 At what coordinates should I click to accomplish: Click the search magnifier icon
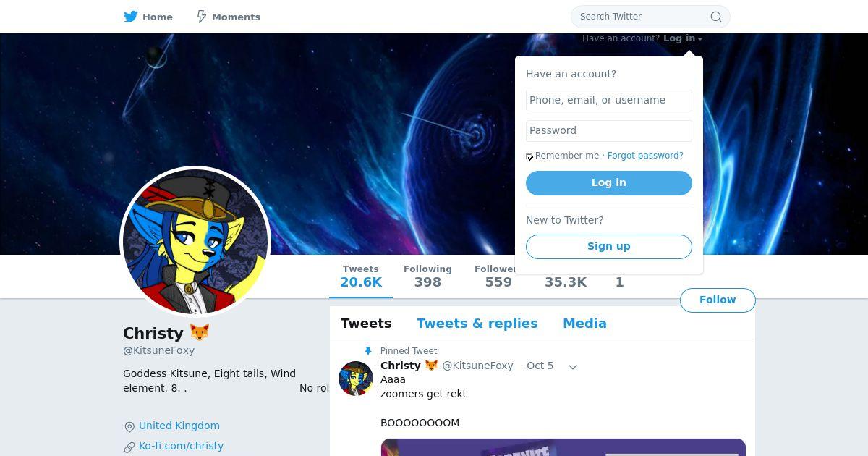click(x=716, y=17)
